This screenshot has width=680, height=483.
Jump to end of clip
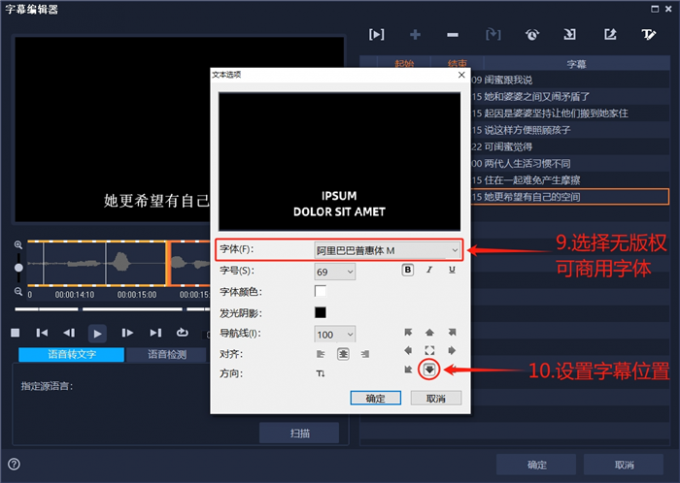[x=155, y=333]
